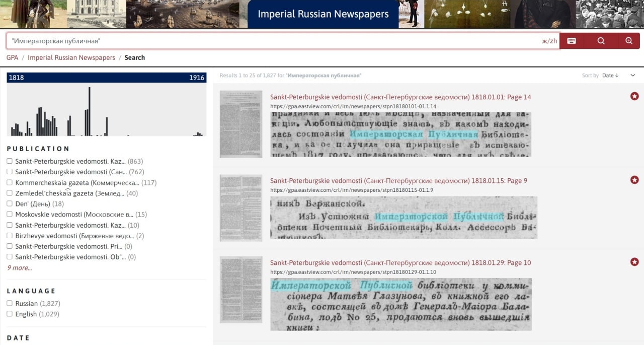
Task: Check Birzhevye vedomosti (2) filter
Action: tap(10, 236)
